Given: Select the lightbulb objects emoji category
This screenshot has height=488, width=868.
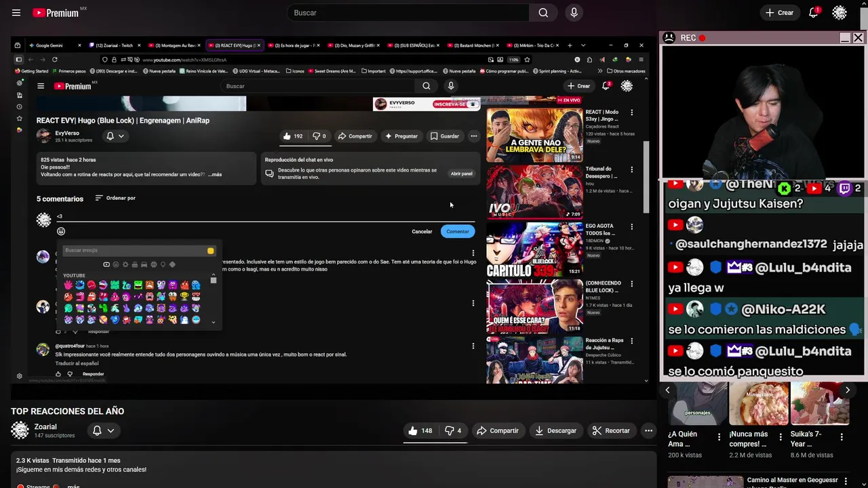Looking at the screenshot, I should [x=163, y=264].
